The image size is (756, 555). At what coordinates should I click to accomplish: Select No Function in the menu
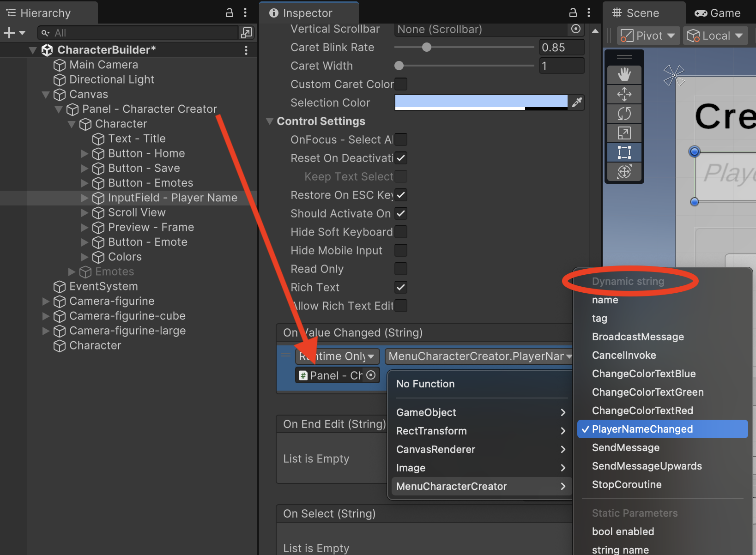[425, 384]
